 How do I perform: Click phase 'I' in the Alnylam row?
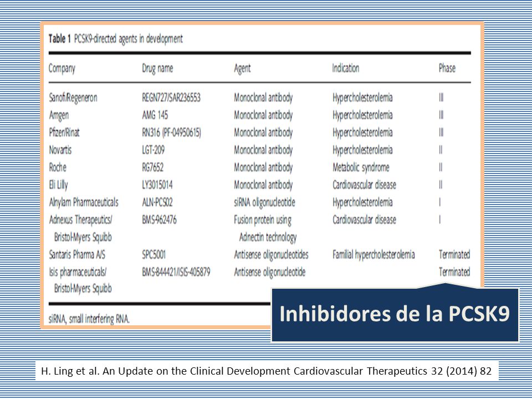440,203
